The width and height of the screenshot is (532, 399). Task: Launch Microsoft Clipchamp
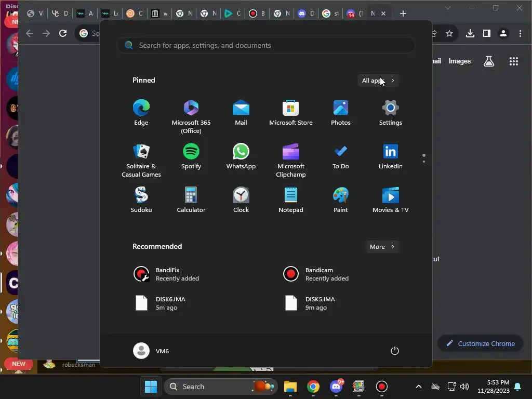pyautogui.click(x=291, y=161)
